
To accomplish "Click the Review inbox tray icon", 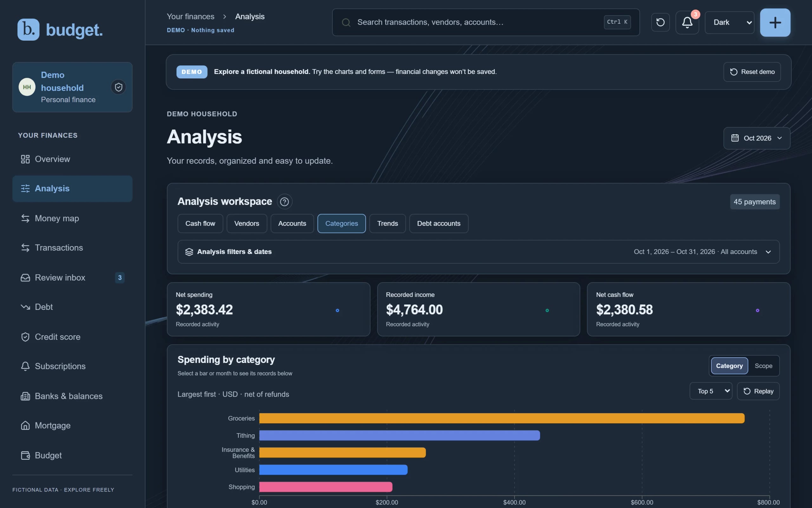I will click(x=25, y=278).
